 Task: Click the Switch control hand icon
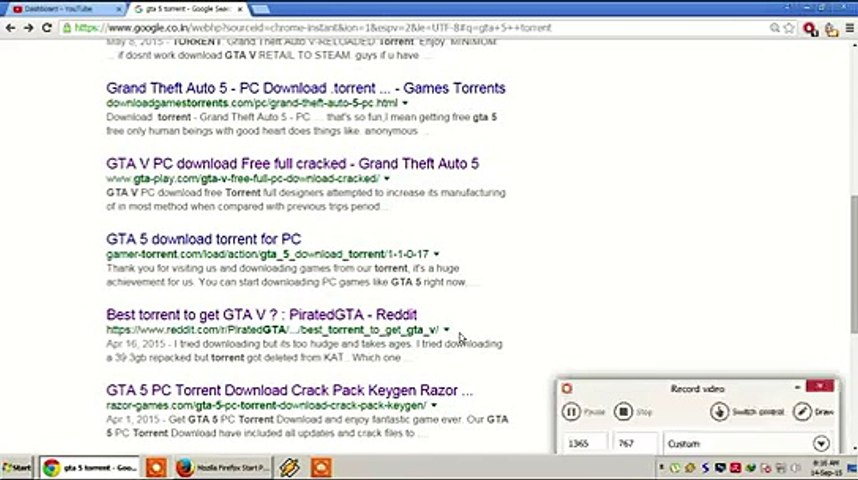(x=719, y=412)
